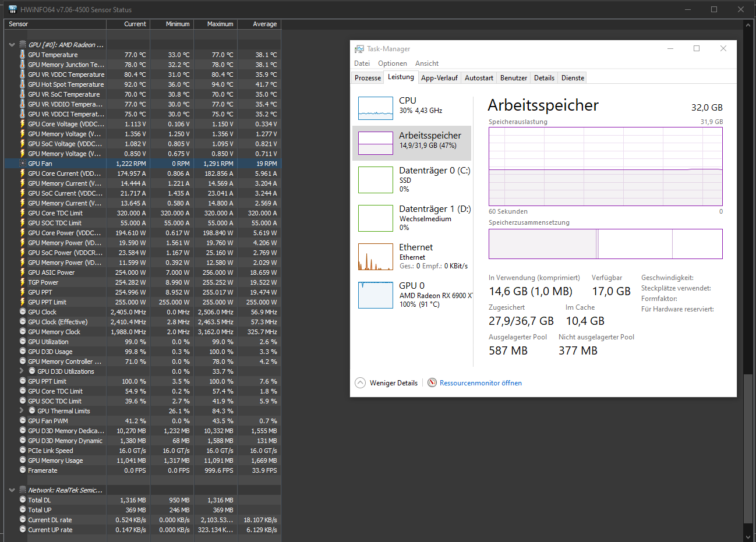Viewport: 756px width, 542px height.
Task: Switch to the Benutzer tab
Action: pyautogui.click(x=514, y=78)
